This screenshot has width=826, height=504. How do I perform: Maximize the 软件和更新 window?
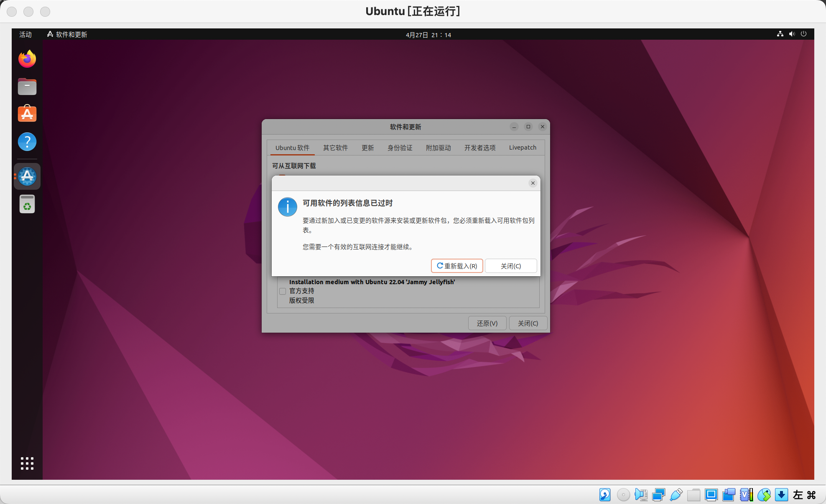point(528,127)
